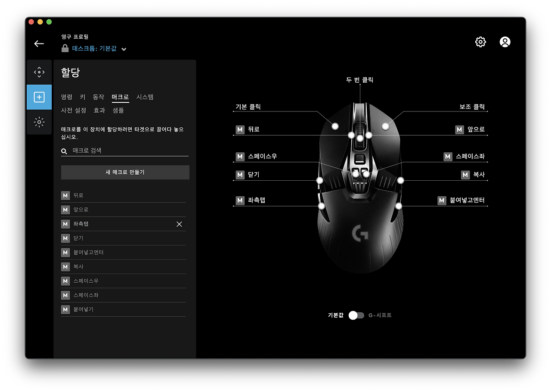The height and width of the screenshot is (392, 551).
Task: Switch to the 키 tab
Action: point(83,97)
